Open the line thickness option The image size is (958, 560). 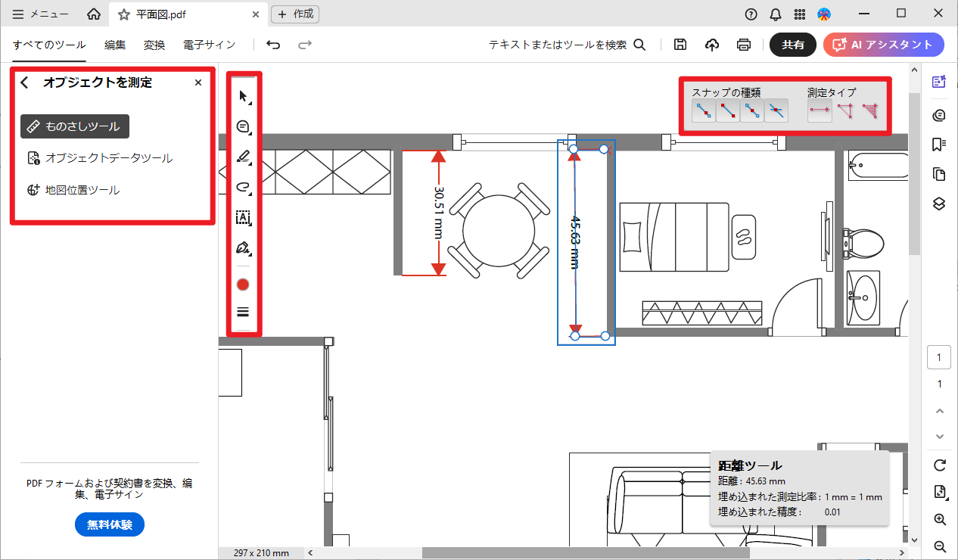(243, 311)
